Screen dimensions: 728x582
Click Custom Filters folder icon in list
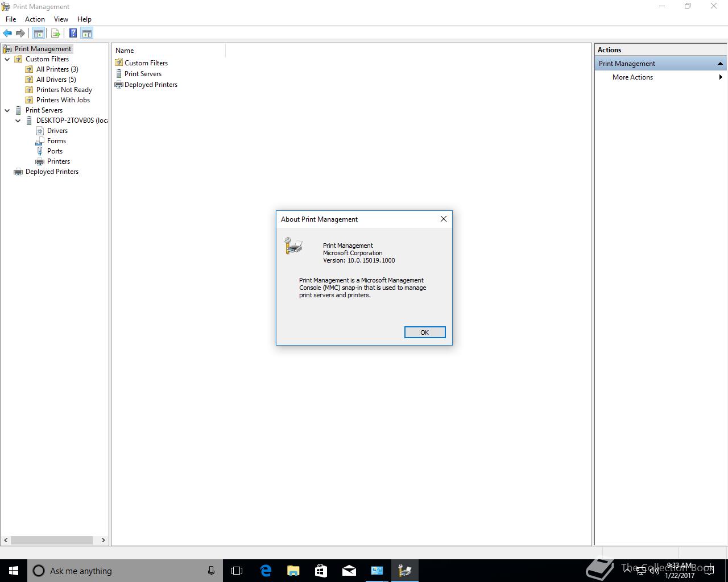tap(119, 63)
